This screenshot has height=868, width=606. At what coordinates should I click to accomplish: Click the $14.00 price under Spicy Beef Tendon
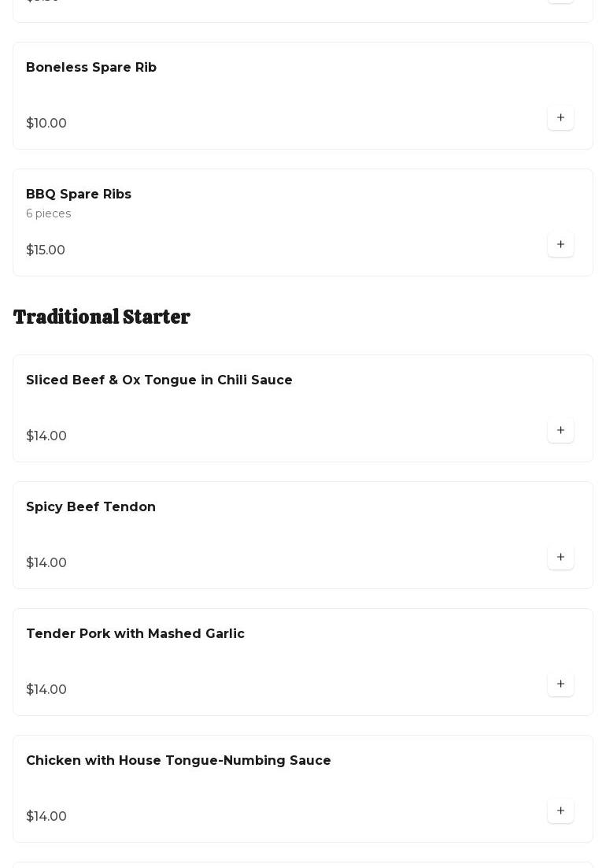(46, 563)
